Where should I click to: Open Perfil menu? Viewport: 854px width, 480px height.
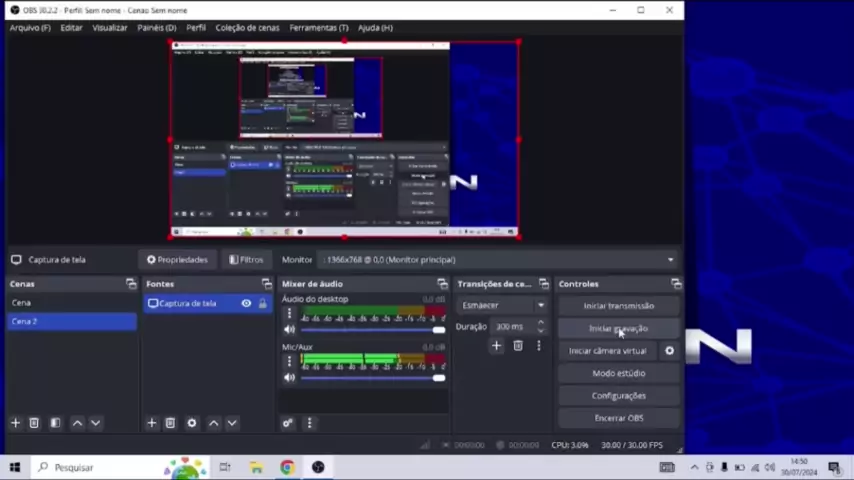coord(196,28)
